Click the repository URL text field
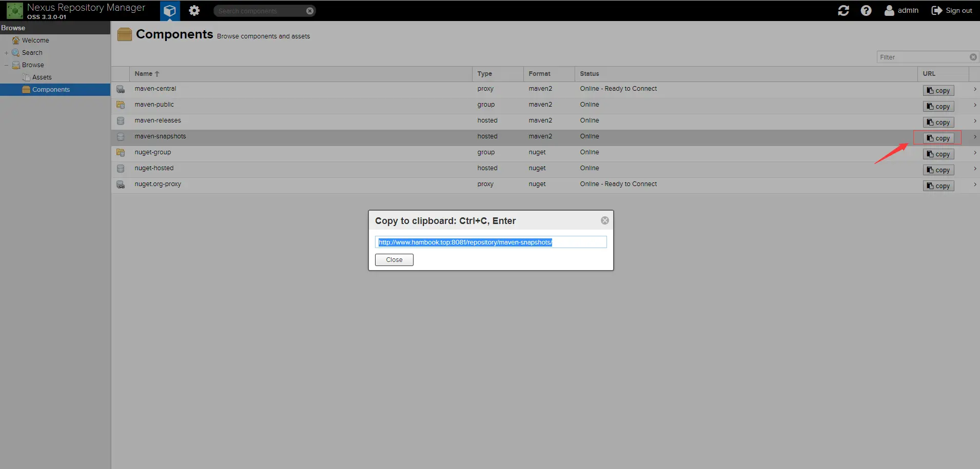The width and height of the screenshot is (980, 469). point(491,242)
